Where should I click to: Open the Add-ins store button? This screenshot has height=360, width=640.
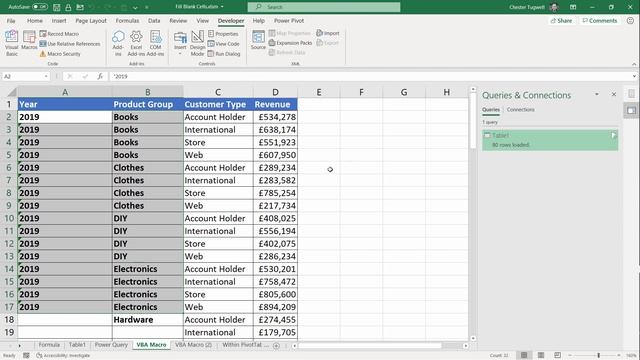pos(118,43)
